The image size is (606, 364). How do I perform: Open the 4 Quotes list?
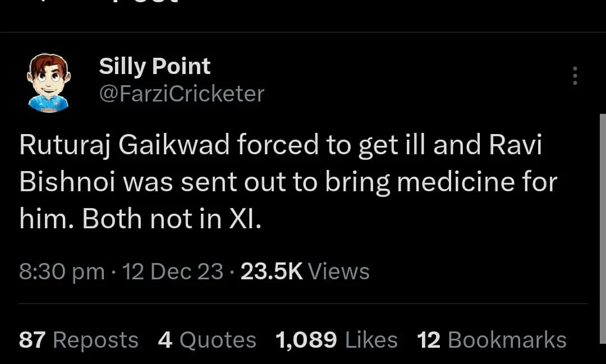[x=207, y=340]
